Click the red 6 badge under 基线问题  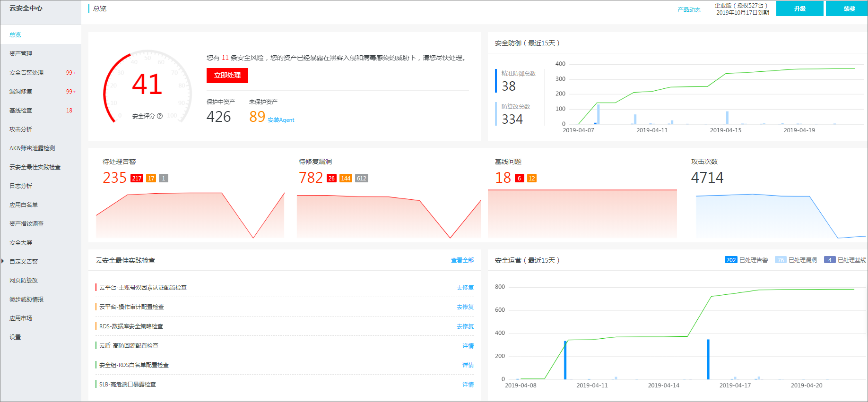[520, 178]
